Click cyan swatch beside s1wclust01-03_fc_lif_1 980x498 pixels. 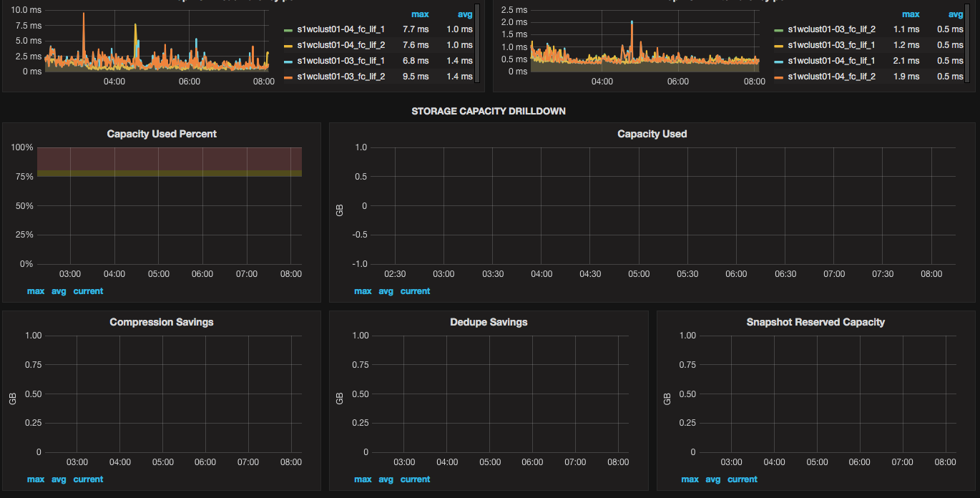288,61
